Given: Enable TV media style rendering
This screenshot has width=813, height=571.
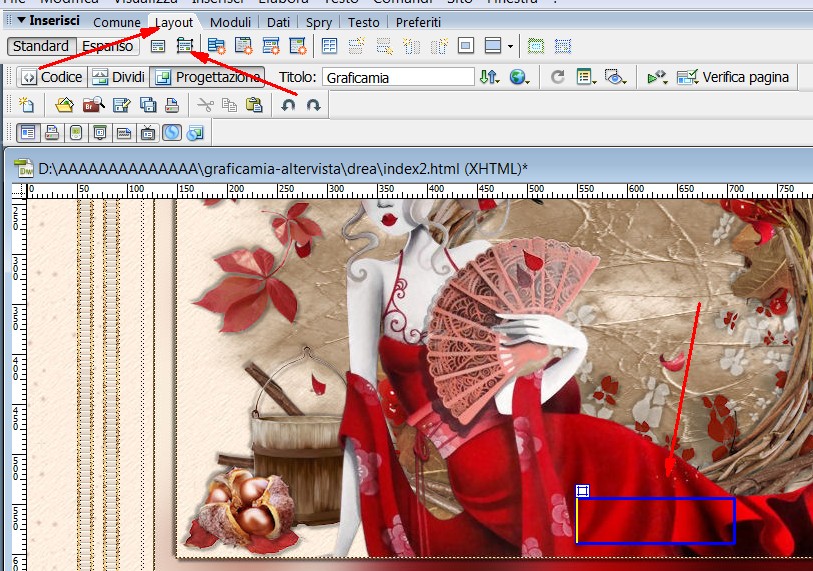Looking at the screenshot, I should 148,133.
